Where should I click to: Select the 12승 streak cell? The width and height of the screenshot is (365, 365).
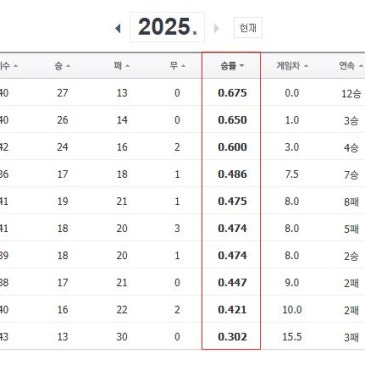coord(351,93)
